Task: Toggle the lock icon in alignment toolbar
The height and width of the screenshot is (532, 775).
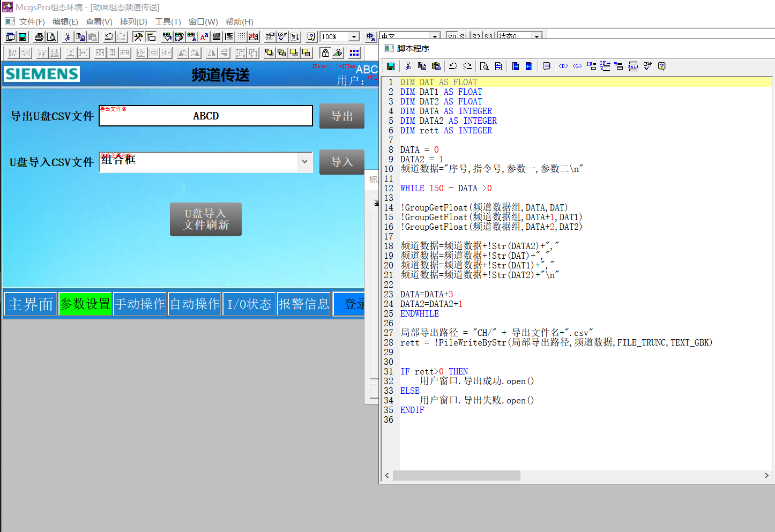Action: [325, 53]
